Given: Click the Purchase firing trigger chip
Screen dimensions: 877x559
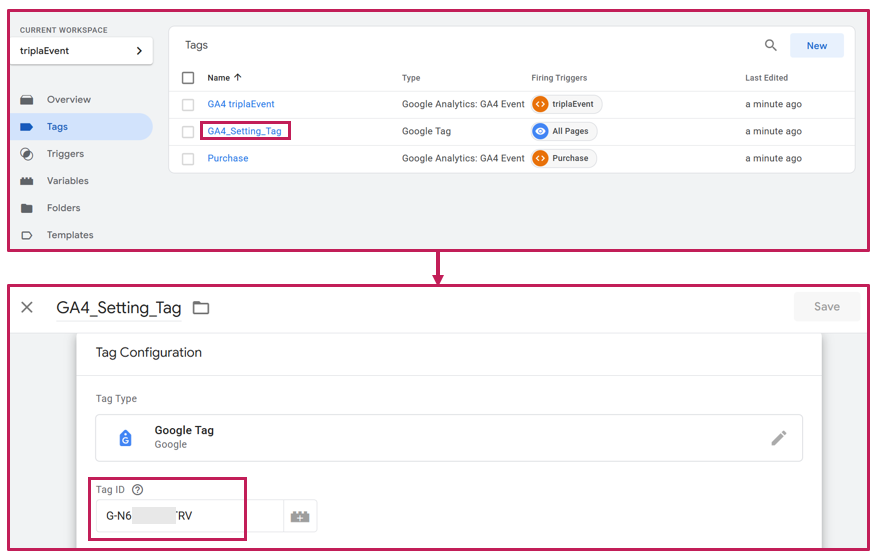Looking at the screenshot, I should (x=564, y=158).
